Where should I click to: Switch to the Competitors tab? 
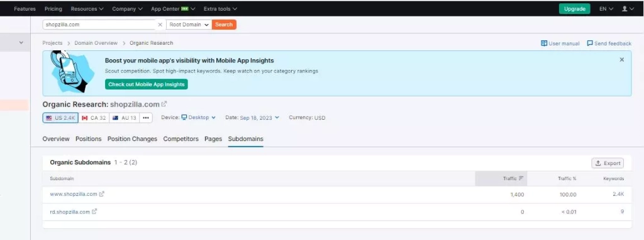180,139
